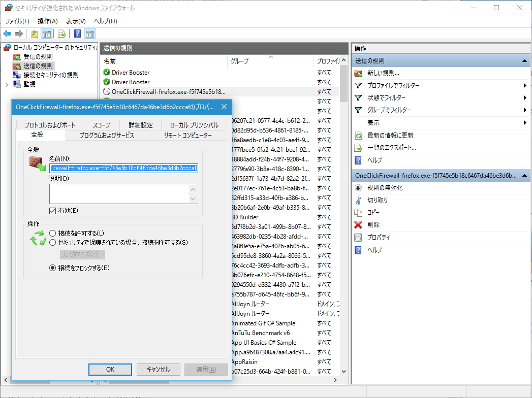This screenshot has width=532, height=398.
Task: Click the プロパティ icon in Actions pane
Action: click(358, 237)
